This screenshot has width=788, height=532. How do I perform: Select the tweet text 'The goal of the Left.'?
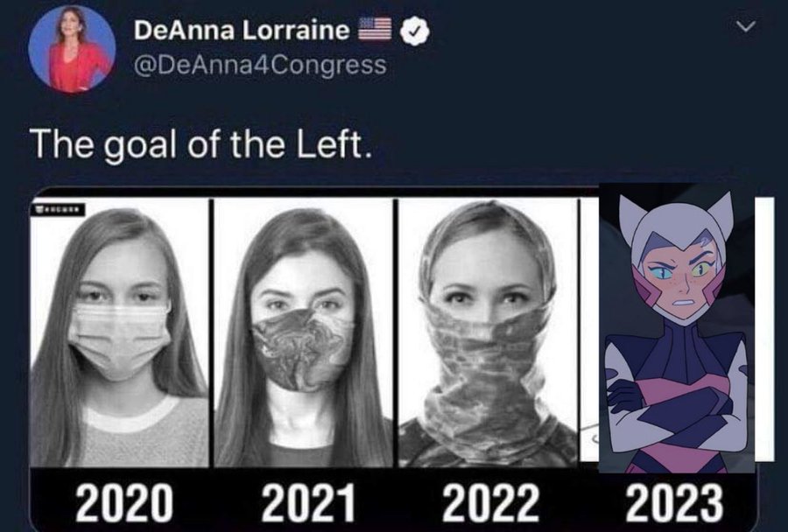(x=201, y=143)
